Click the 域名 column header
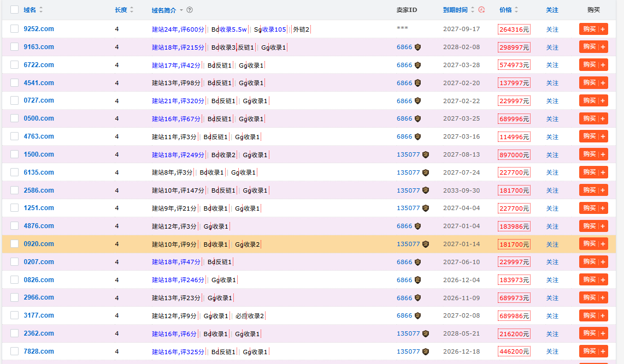 (30, 10)
